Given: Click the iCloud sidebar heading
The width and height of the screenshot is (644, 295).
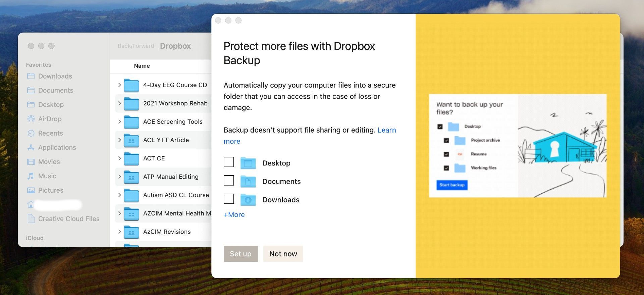Looking at the screenshot, I should (x=35, y=238).
